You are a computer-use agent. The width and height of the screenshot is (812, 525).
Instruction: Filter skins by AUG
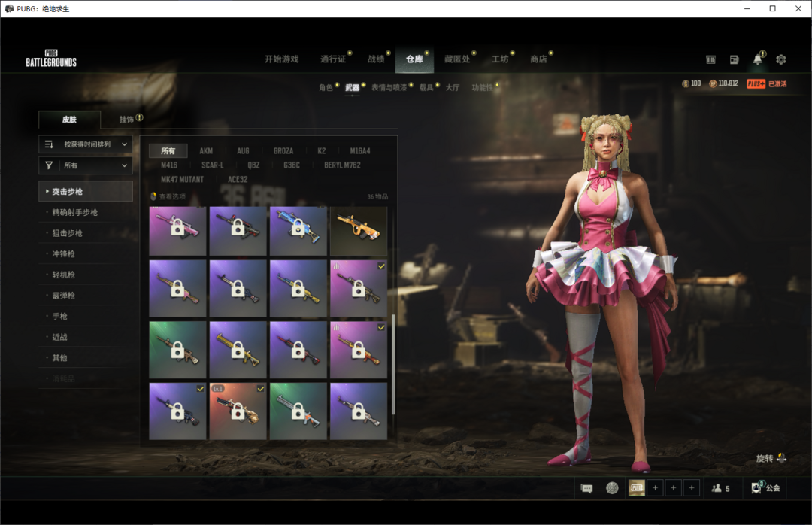243,151
